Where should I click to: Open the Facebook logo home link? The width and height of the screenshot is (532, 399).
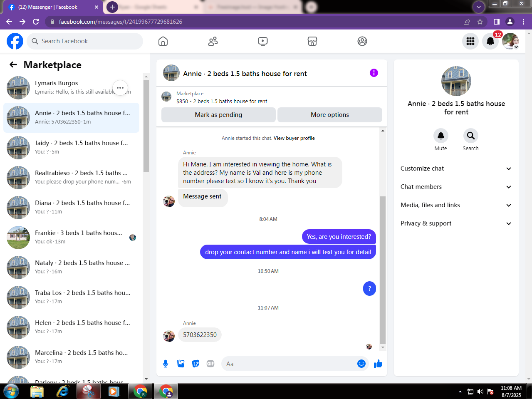tap(15, 41)
